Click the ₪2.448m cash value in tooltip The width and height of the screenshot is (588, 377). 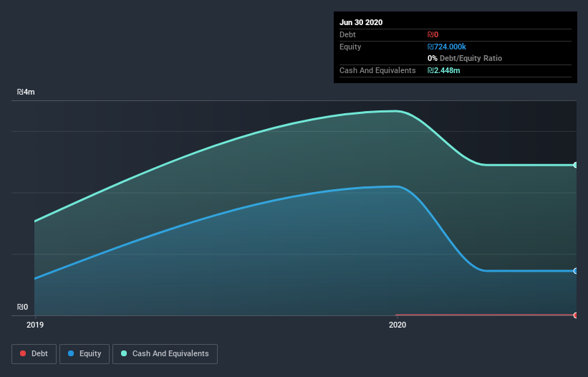coord(443,70)
